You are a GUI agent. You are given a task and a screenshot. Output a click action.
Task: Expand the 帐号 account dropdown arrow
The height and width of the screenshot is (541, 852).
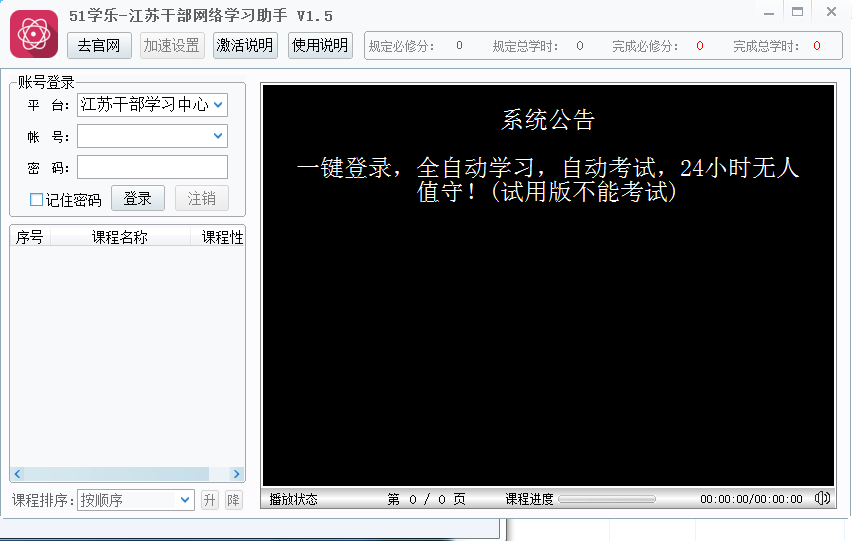point(218,136)
